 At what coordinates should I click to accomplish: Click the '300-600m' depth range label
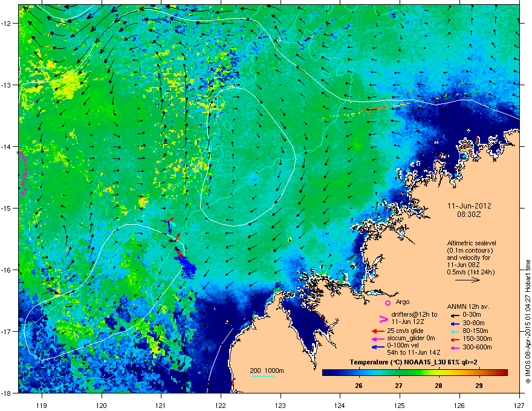pyautogui.click(x=477, y=348)
